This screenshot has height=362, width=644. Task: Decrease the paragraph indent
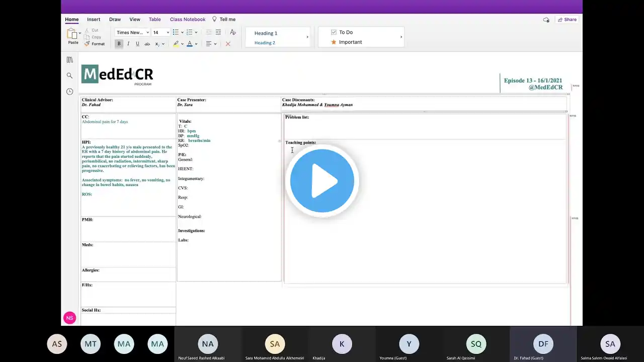[209, 32]
